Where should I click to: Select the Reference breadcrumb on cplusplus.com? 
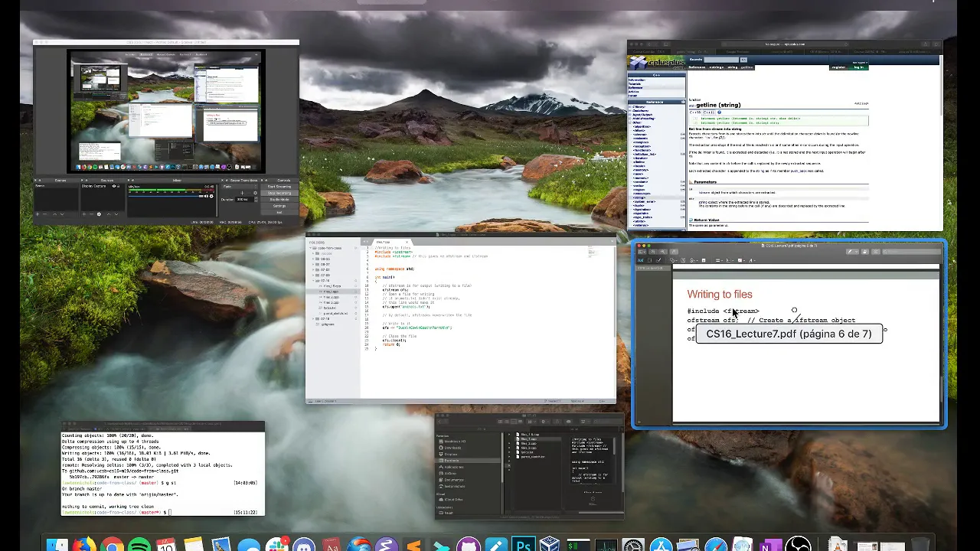pyautogui.click(x=697, y=67)
